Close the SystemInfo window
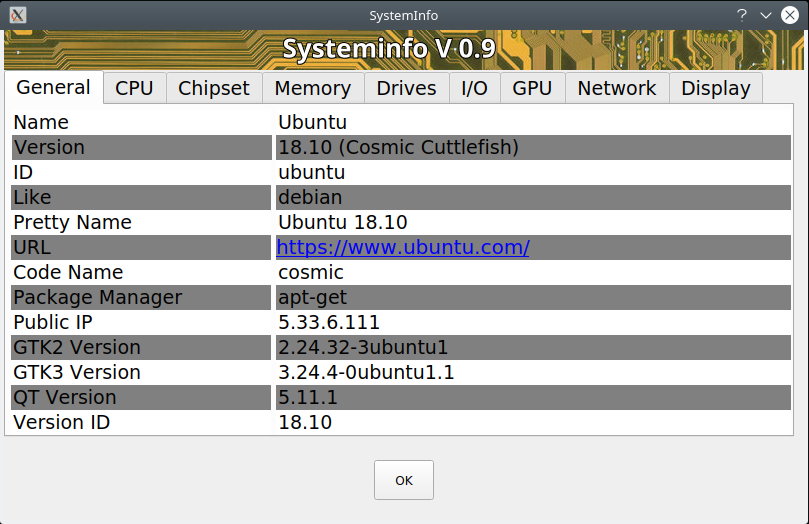The image size is (809, 524). pyautogui.click(x=790, y=15)
